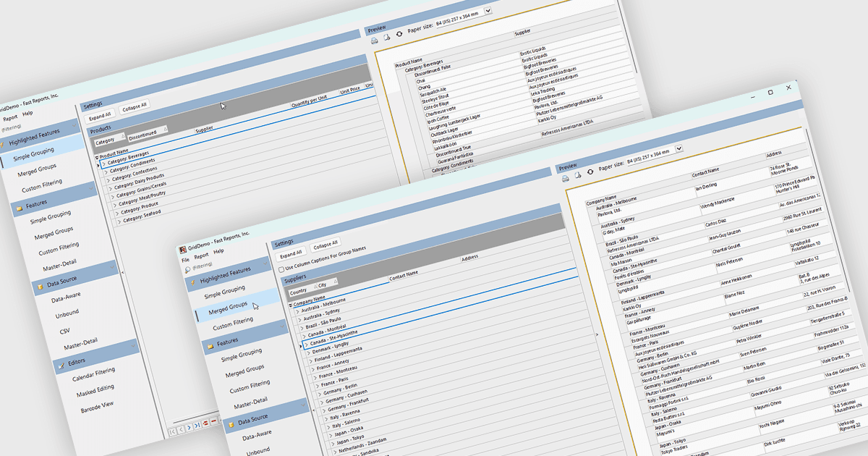Click Export icon in back window's Preview

[x=386, y=37]
